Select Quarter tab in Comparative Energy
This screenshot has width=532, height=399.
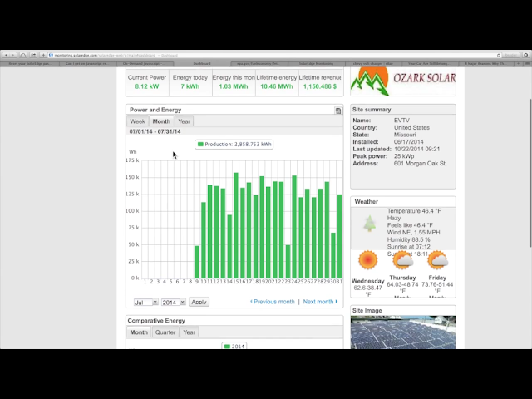tap(165, 332)
